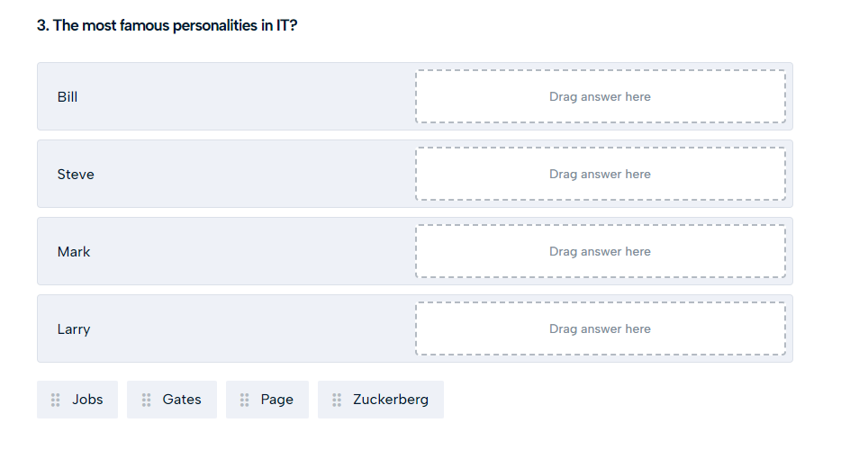Image resolution: width=868 pixels, height=450 pixels.
Task: Select the Mark row label
Action: (74, 251)
